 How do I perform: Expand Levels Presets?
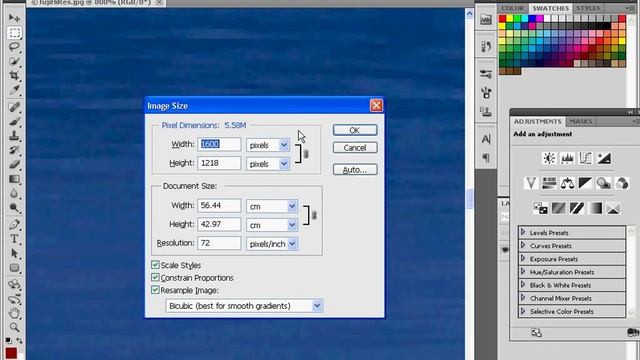tap(523, 232)
